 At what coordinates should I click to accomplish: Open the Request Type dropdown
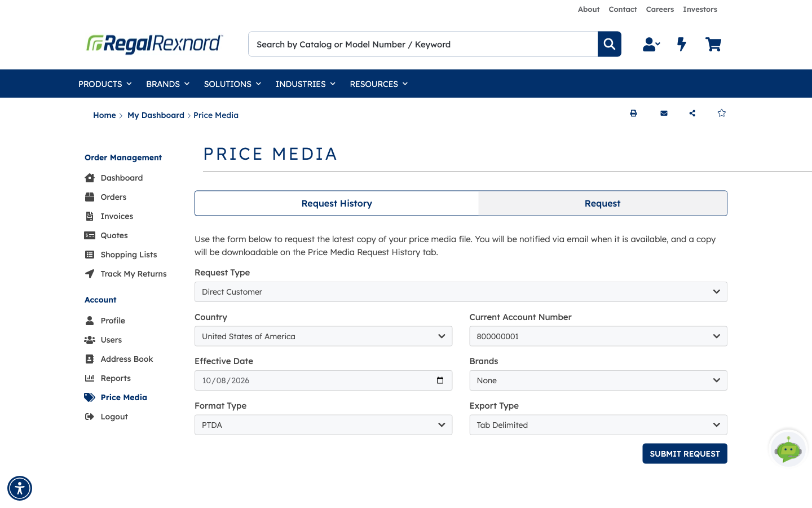[461, 292]
